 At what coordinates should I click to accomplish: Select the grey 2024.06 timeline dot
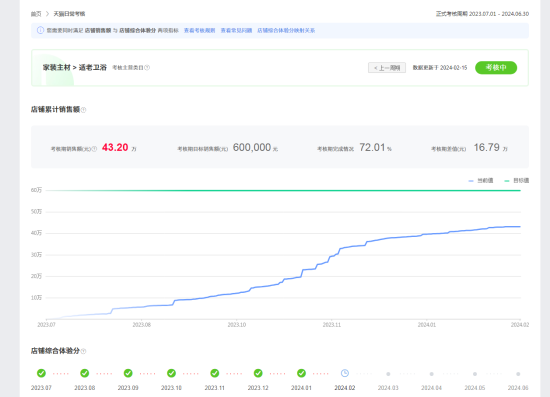518,374
